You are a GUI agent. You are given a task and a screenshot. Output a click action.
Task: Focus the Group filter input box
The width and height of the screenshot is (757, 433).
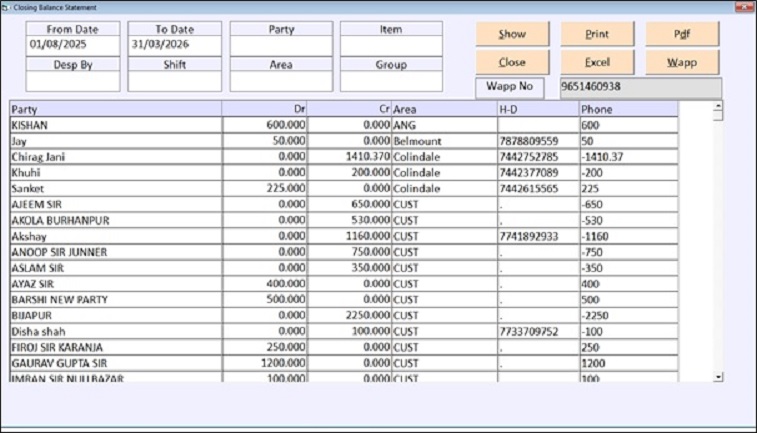[x=391, y=81]
